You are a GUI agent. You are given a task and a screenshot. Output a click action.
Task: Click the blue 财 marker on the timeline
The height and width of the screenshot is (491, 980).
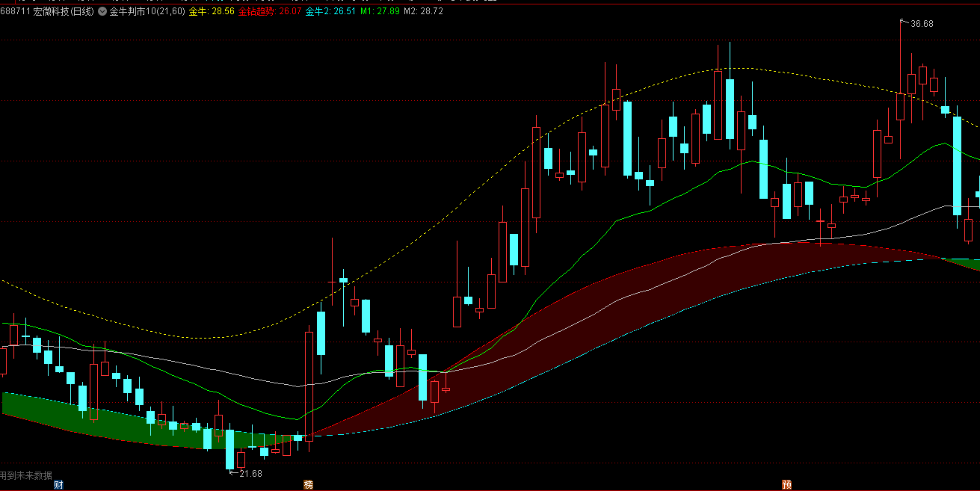click(58, 484)
